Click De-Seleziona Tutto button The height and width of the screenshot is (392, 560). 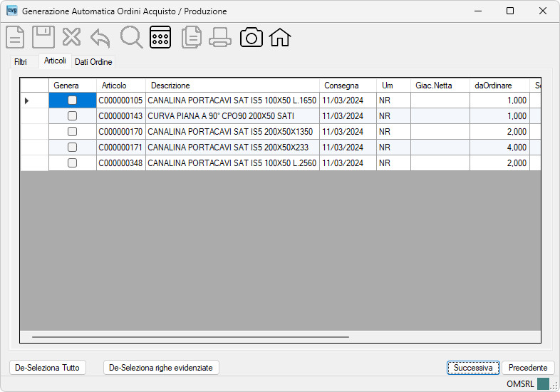click(48, 368)
